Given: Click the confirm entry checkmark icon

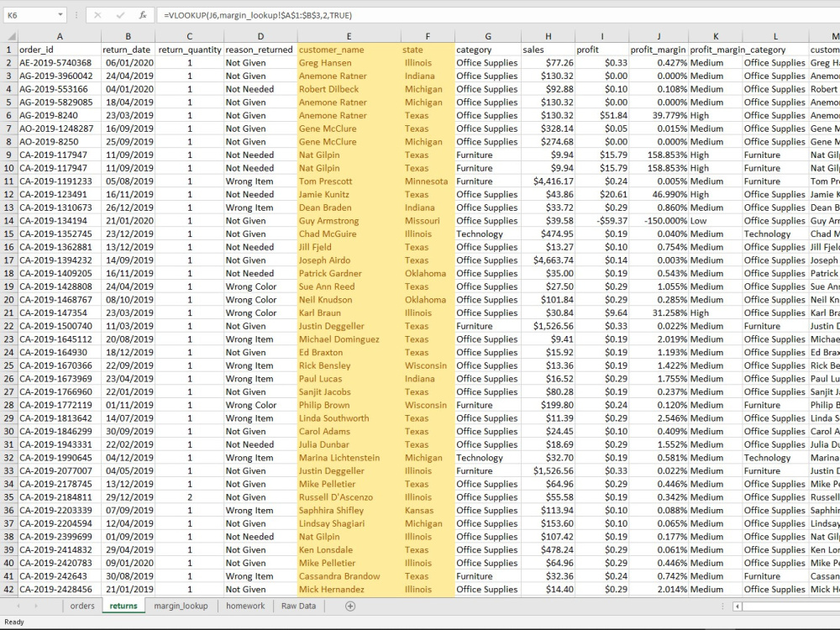Looking at the screenshot, I should coord(120,15).
